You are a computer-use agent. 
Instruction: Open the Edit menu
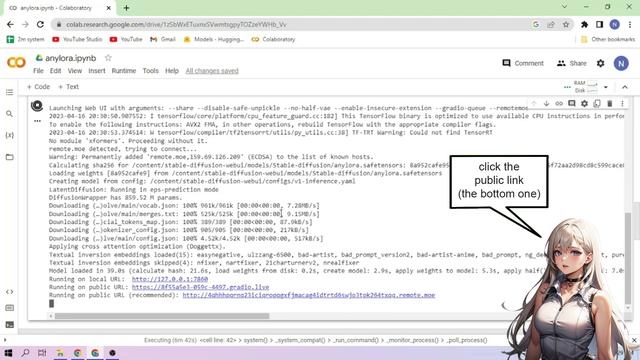(x=56, y=71)
